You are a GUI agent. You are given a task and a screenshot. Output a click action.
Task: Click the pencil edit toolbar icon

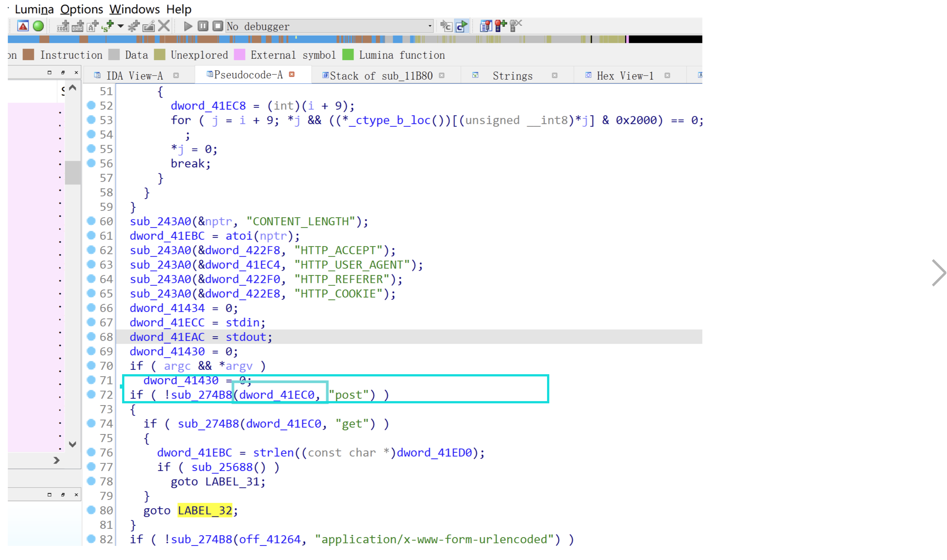pos(149,26)
